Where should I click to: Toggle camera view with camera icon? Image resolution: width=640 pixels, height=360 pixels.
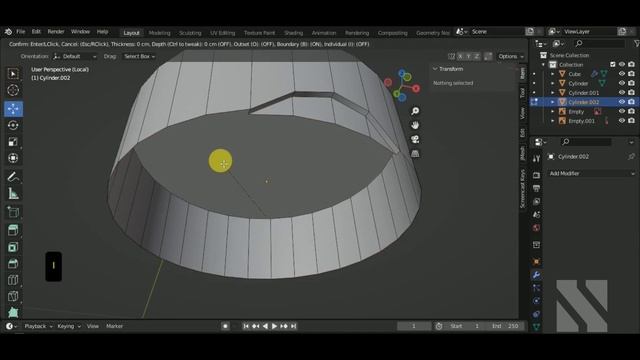coord(415,140)
